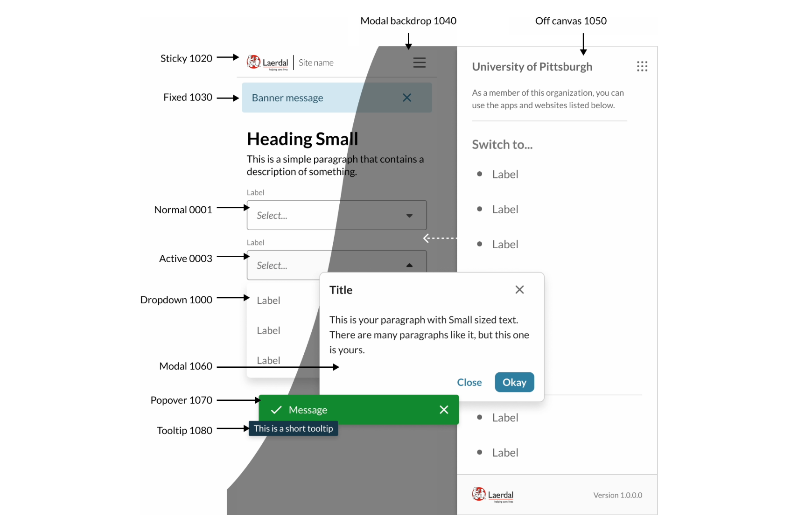
Task: Click the dashed back arrow icon
Action: click(x=440, y=238)
